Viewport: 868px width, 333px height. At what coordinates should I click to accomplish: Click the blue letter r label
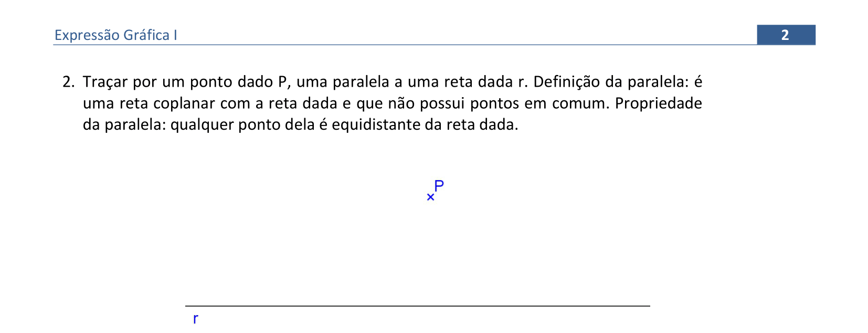[196, 319]
